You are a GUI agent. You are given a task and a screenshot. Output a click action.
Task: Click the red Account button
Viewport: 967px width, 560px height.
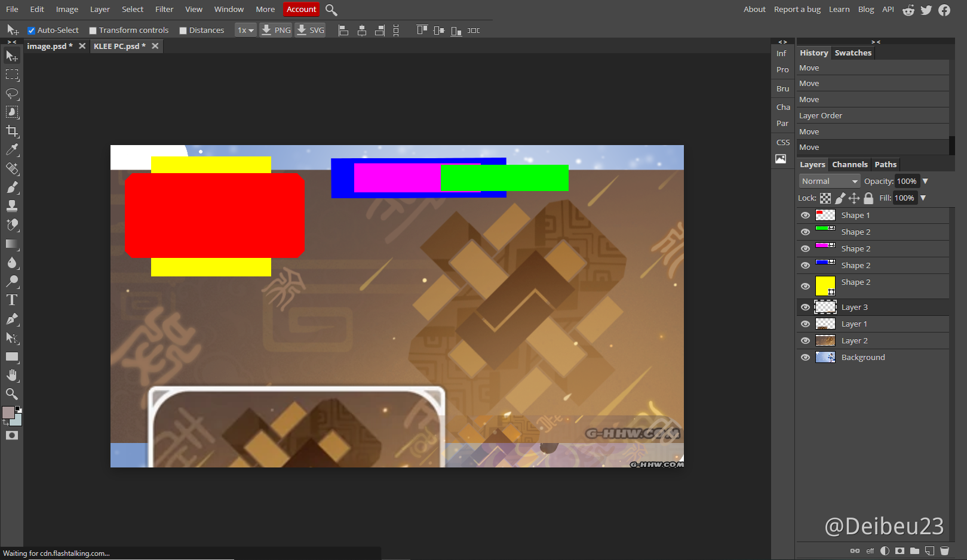tap(301, 10)
